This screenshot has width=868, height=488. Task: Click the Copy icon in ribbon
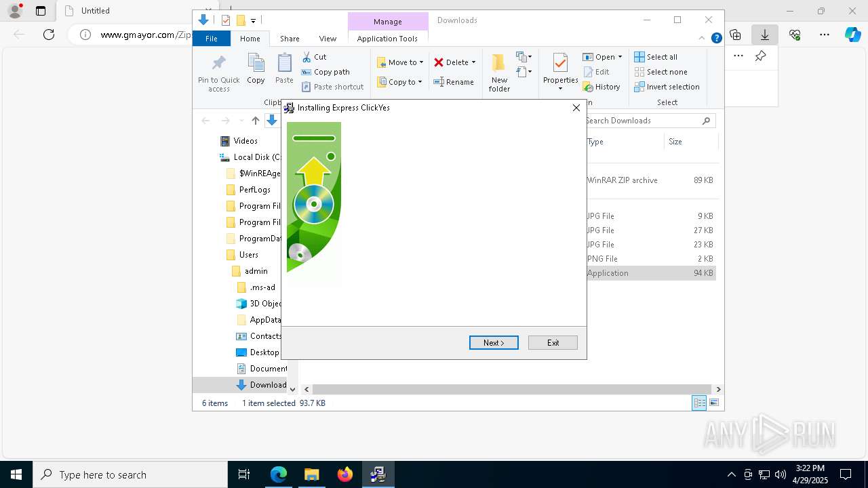point(256,63)
